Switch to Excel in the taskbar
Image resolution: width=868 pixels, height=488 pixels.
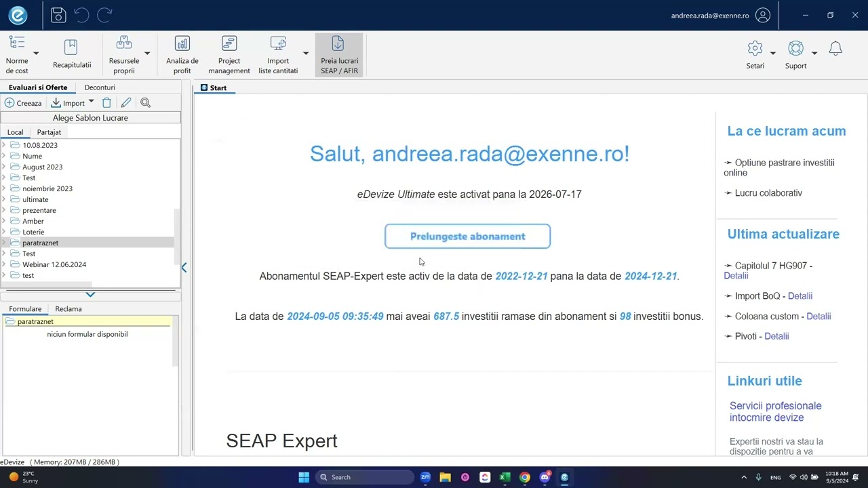[x=505, y=477]
